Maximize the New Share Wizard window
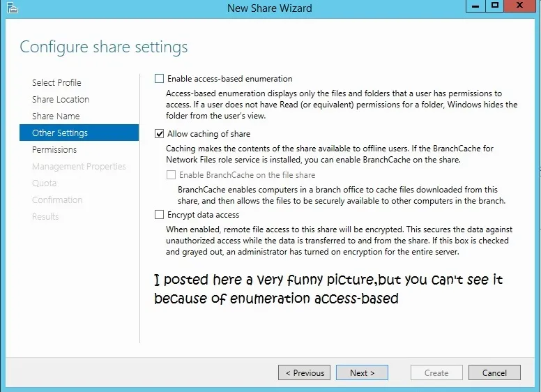Image resolution: width=541 pixels, height=392 pixels. (495, 6)
